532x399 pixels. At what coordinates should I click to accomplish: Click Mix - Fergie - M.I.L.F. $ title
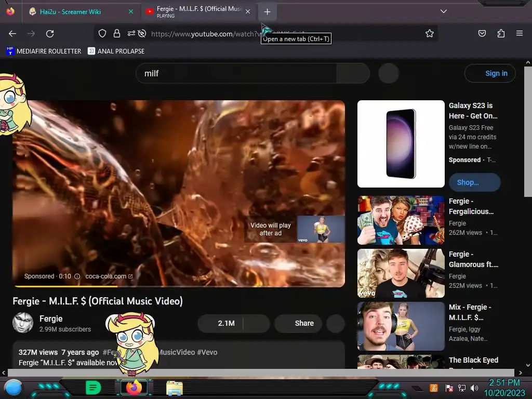click(x=470, y=312)
